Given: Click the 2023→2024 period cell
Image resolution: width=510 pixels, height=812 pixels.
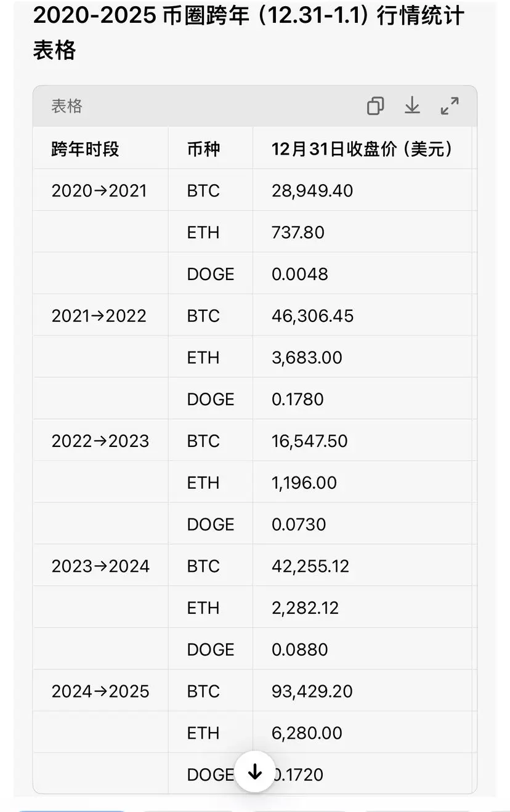Looking at the screenshot, I should tap(100, 566).
